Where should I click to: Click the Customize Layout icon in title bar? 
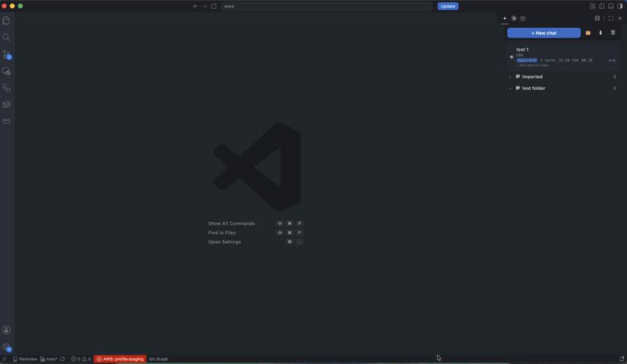click(593, 6)
